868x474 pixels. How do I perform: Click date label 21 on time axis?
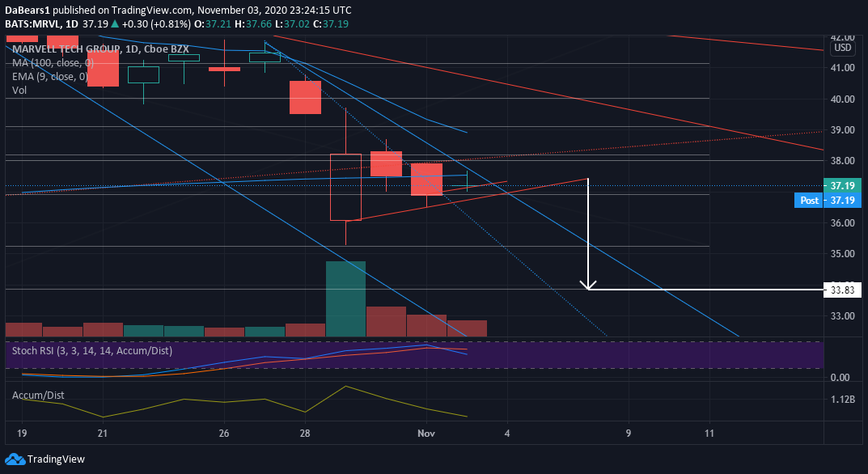tap(103, 434)
